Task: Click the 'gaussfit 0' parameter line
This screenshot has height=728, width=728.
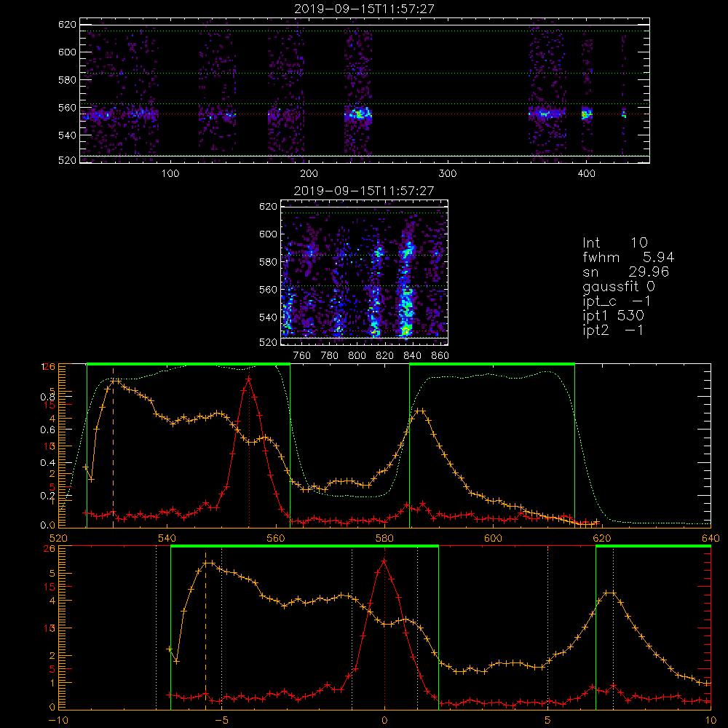Action: 619,287
